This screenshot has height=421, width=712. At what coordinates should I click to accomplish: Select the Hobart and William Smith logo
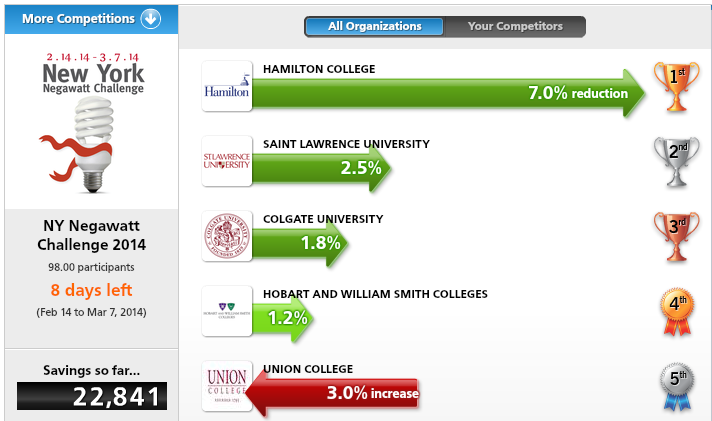227,311
